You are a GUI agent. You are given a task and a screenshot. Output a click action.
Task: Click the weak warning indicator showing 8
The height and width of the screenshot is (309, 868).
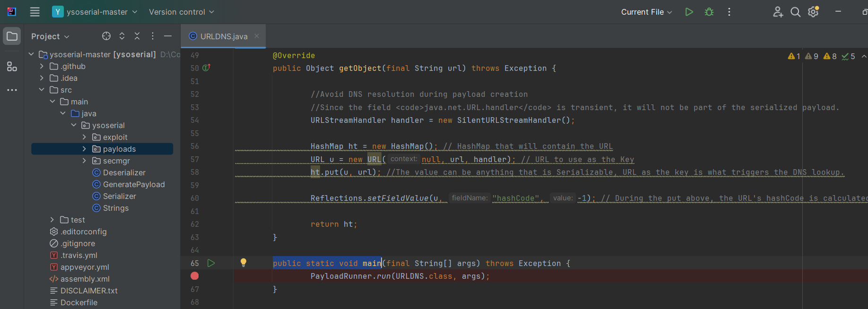point(830,56)
